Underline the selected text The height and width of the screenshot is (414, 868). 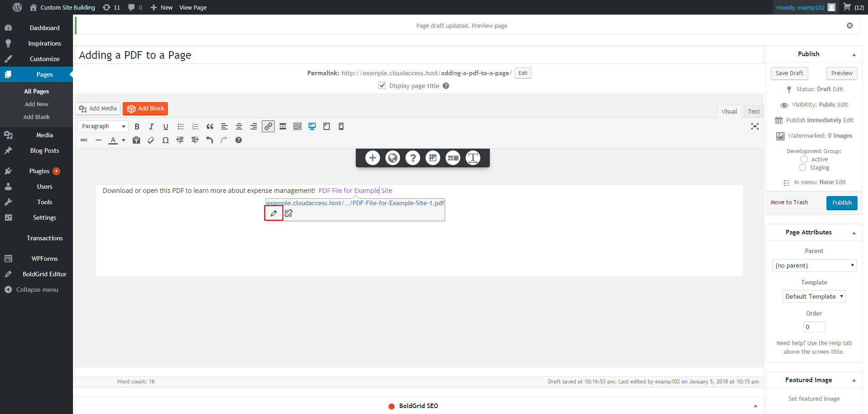166,126
